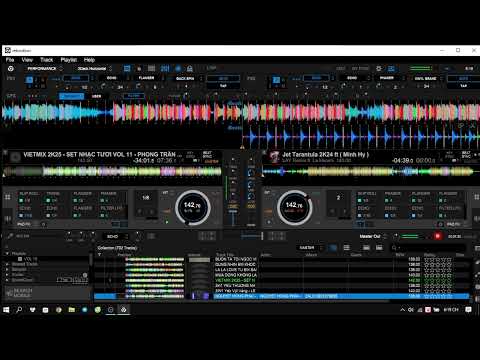Screen dimensions: 480x360
Task: Click blue highlighted icon beside top-right gear
Action: pyautogui.click(x=391, y=68)
